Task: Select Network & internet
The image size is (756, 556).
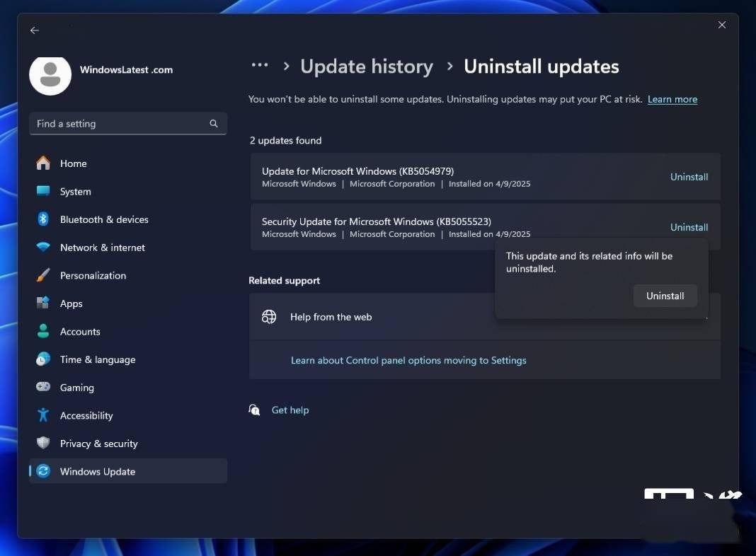Action: (127, 247)
